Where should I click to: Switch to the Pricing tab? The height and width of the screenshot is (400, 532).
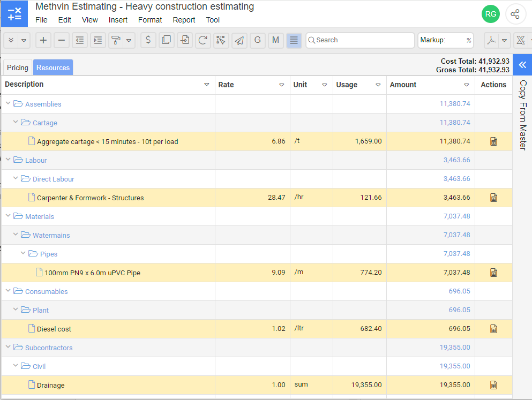[18, 67]
